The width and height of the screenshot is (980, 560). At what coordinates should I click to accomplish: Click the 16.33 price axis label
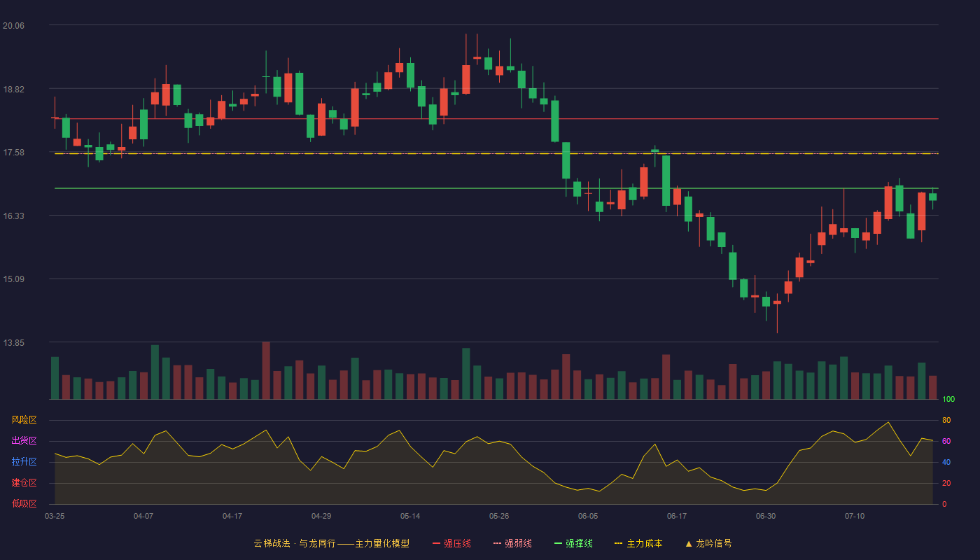coord(13,216)
